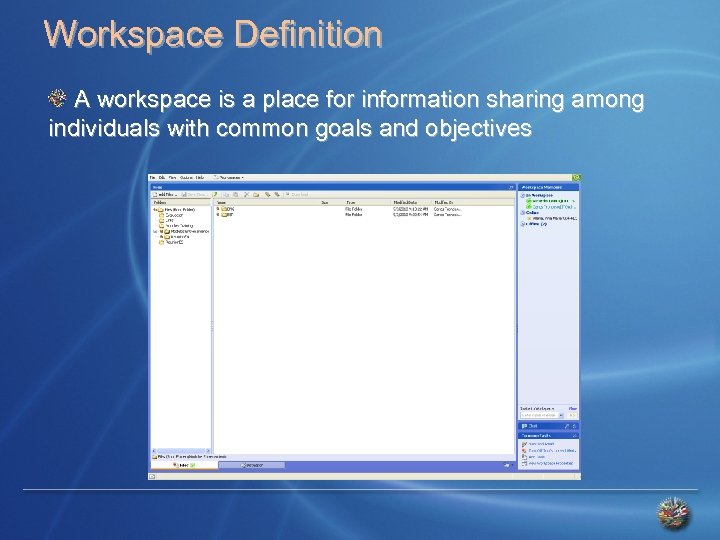Open the Invite to Workspace combo box

click(x=542, y=415)
